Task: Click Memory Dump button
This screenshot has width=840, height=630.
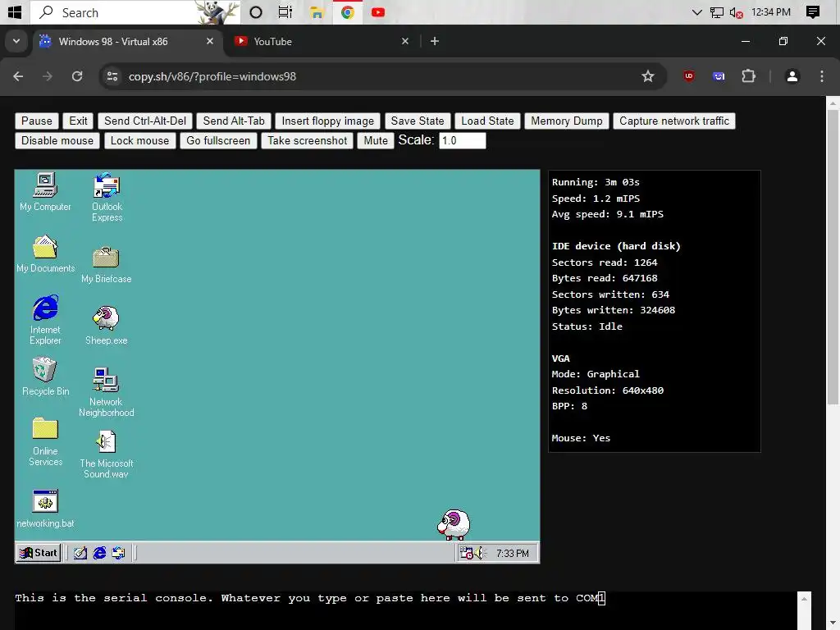Action: pyautogui.click(x=567, y=121)
